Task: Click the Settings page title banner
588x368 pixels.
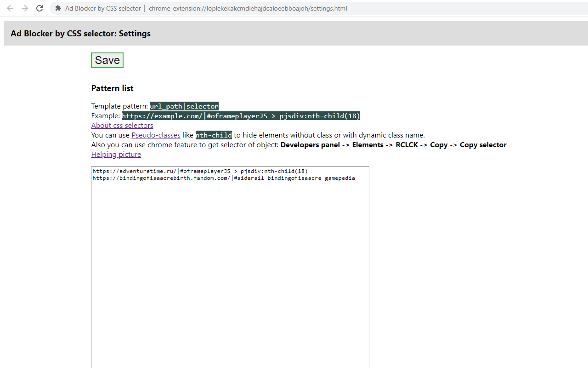Action: point(81,33)
